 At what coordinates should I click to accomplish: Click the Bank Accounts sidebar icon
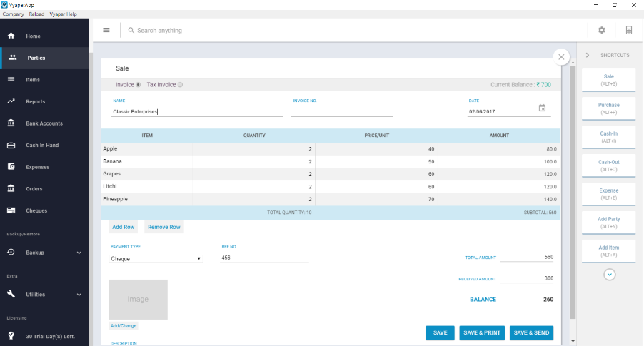[11, 123]
